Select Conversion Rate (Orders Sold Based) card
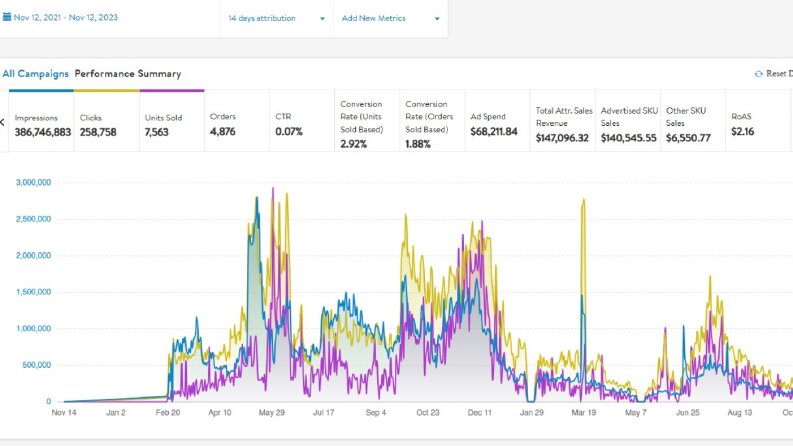793x446 pixels. 432,121
